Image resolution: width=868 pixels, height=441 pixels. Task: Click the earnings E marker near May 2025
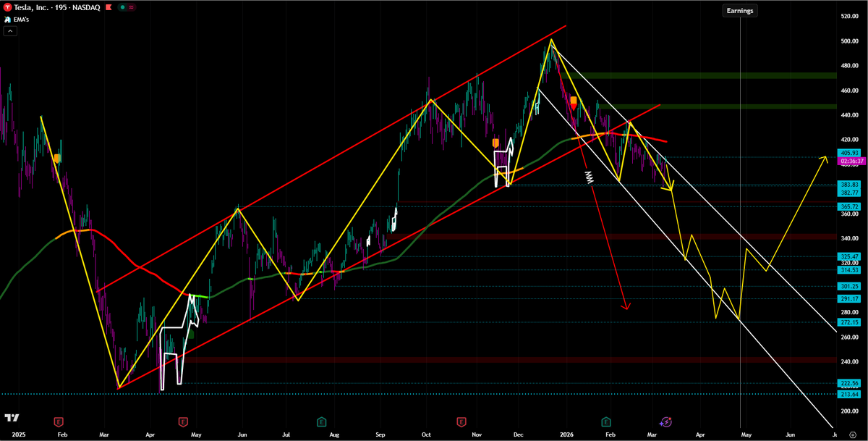(x=183, y=421)
